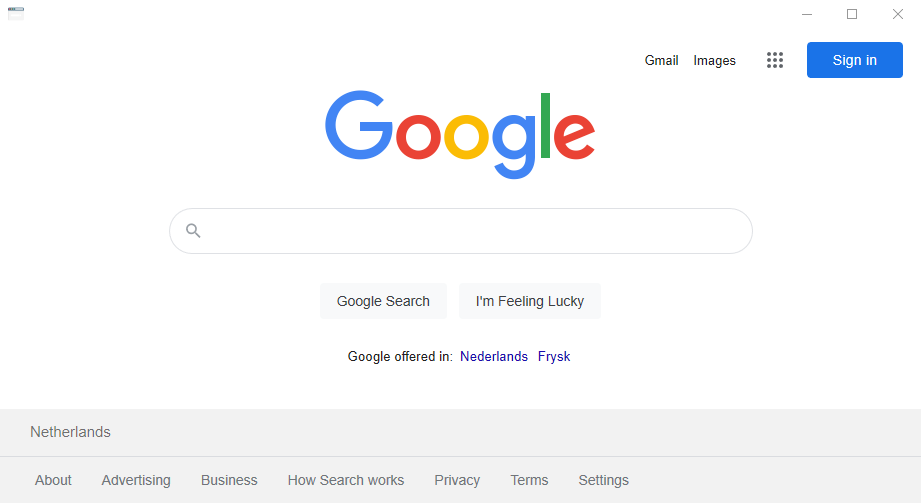Click I'm Feeling Lucky button
Image resolution: width=921 pixels, height=503 pixels.
(x=530, y=301)
